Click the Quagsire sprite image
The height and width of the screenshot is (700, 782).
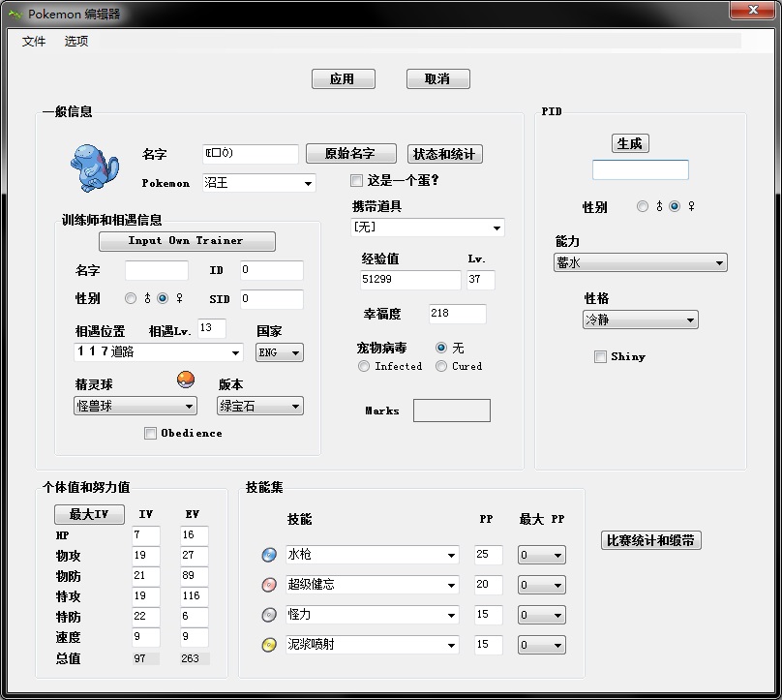click(94, 168)
